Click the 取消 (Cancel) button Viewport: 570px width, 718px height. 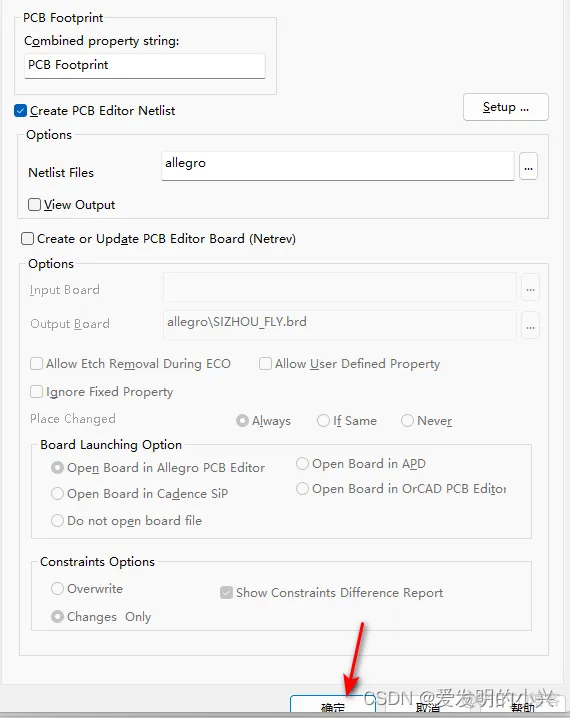click(x=428, y=706)
